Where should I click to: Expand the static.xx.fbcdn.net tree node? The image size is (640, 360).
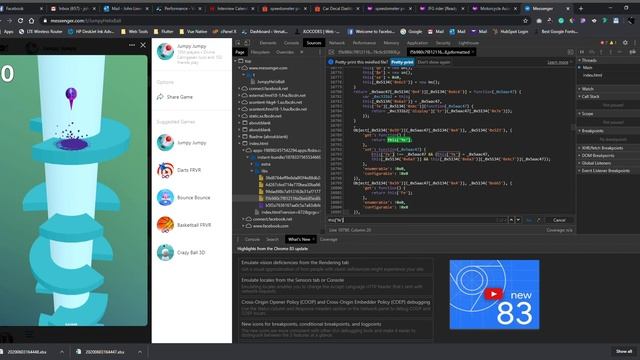[240, 116]
